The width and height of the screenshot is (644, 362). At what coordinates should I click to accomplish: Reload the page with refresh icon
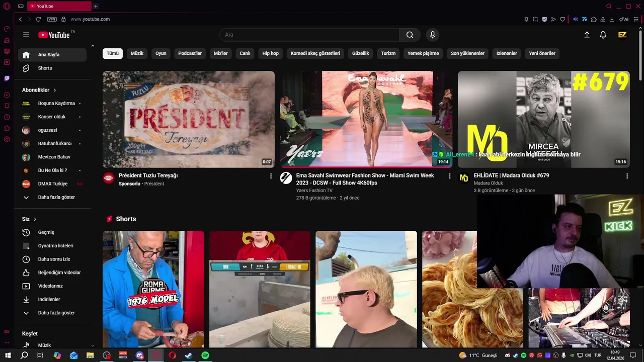tap(38, 19)
